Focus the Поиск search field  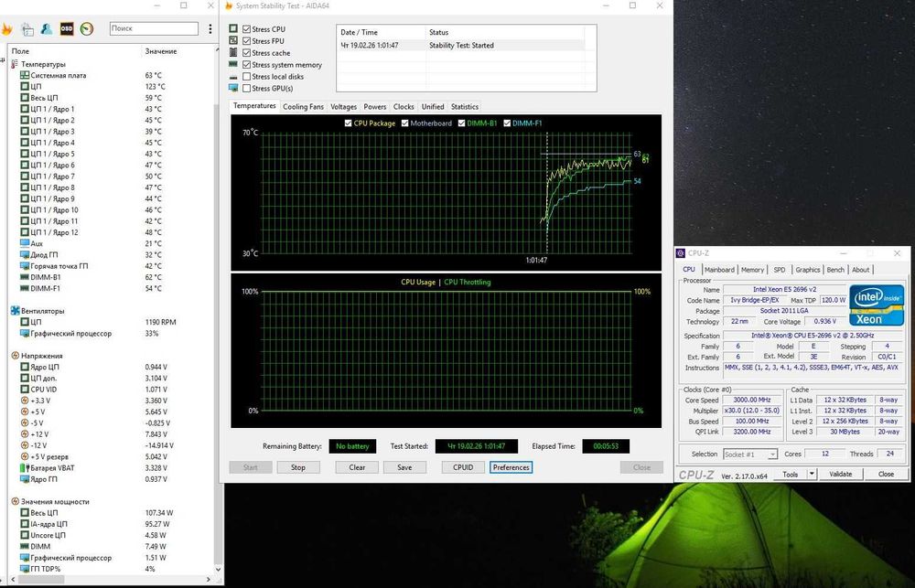(154, 28)
